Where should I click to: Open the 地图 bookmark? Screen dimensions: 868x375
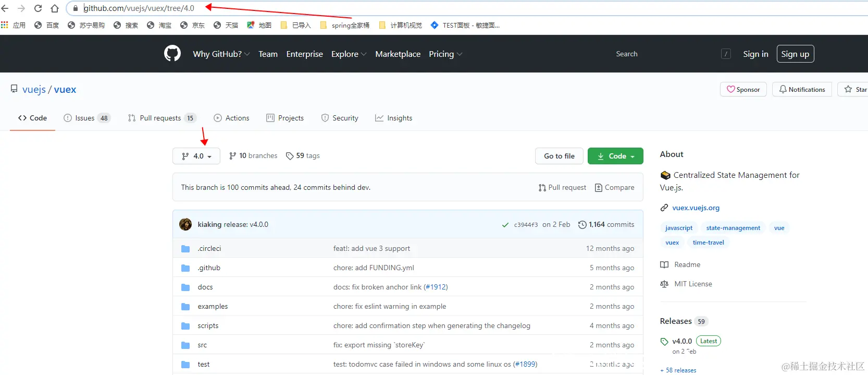point(259,25)
